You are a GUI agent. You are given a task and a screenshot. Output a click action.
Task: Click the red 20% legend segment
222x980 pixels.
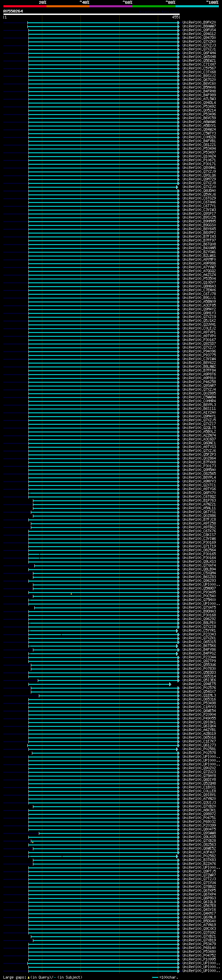[25, 6]
